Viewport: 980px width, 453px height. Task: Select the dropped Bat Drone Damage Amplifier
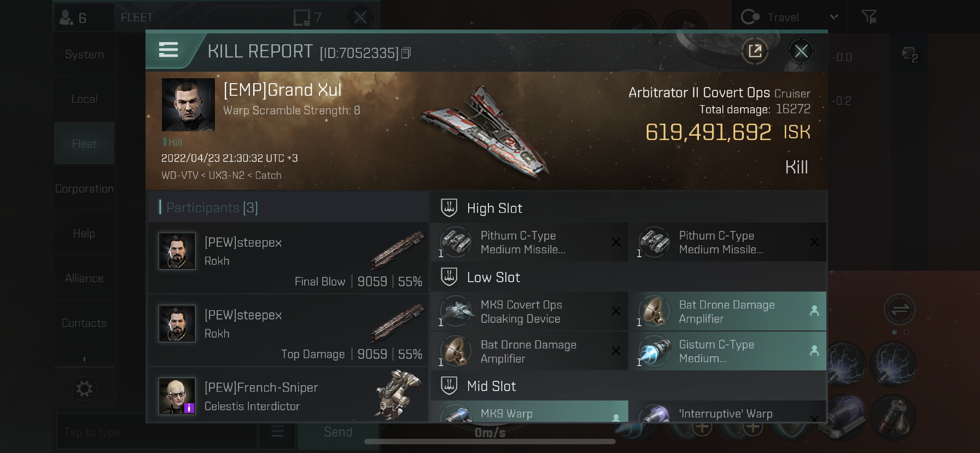(x=727, y=311)
